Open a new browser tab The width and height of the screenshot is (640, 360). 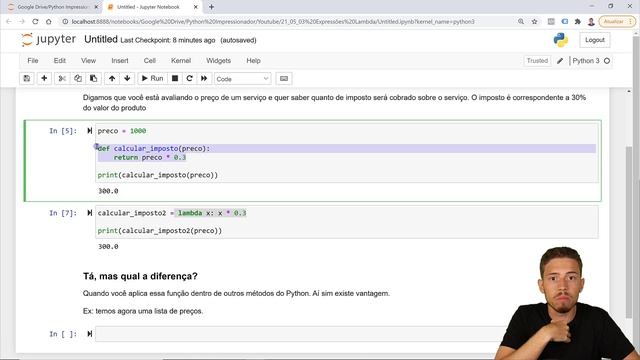click(211, 7)
